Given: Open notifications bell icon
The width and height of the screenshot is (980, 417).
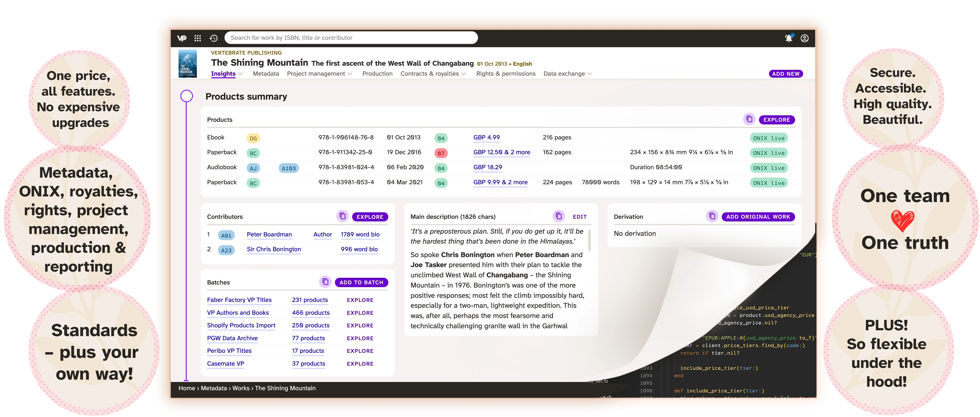Looking at the screenshot, I should click(789, 38).
